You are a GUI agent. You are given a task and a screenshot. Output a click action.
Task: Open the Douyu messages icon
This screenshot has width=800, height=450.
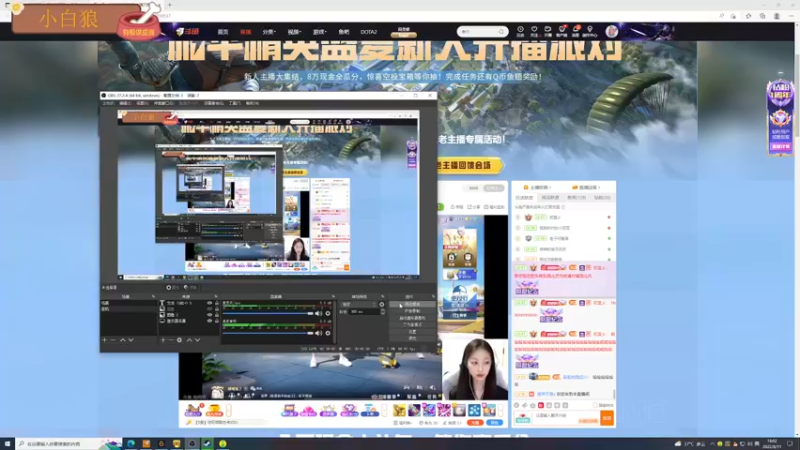coord(576,31)
